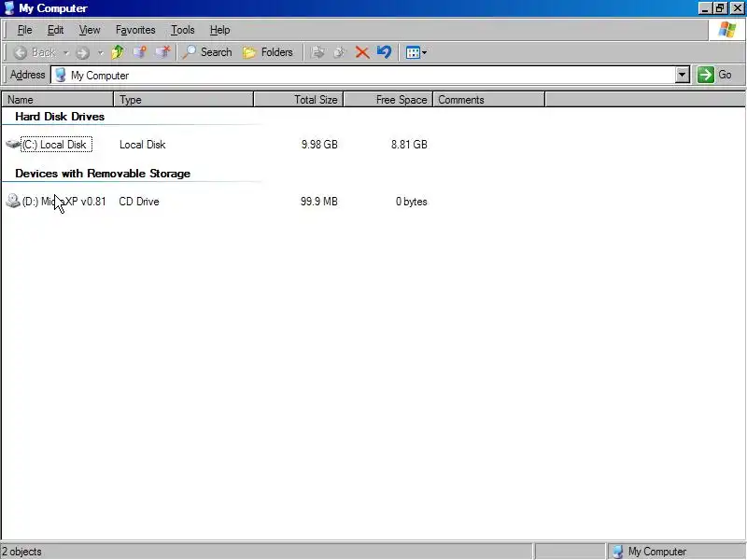Viewport: 747px width, 560px height.
Task: Close the My Computer window
Action: 738,8
